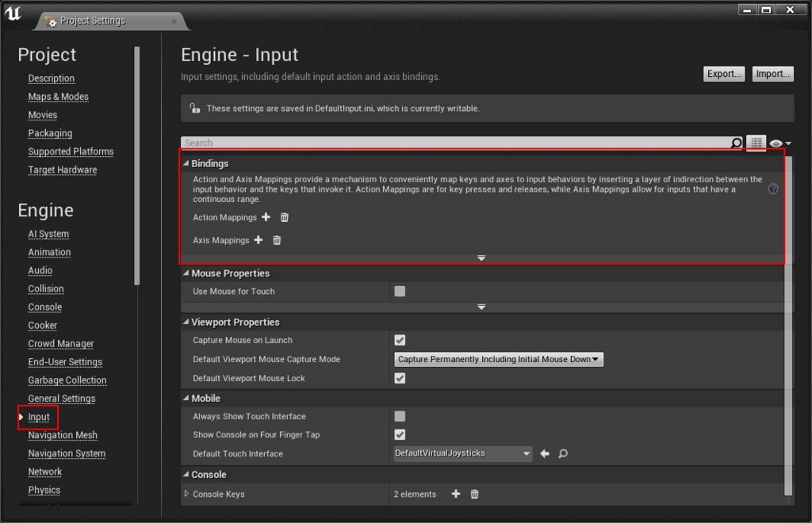
Task: Add a new Axis Mapping with the plus icon
Action: (259, 240)
